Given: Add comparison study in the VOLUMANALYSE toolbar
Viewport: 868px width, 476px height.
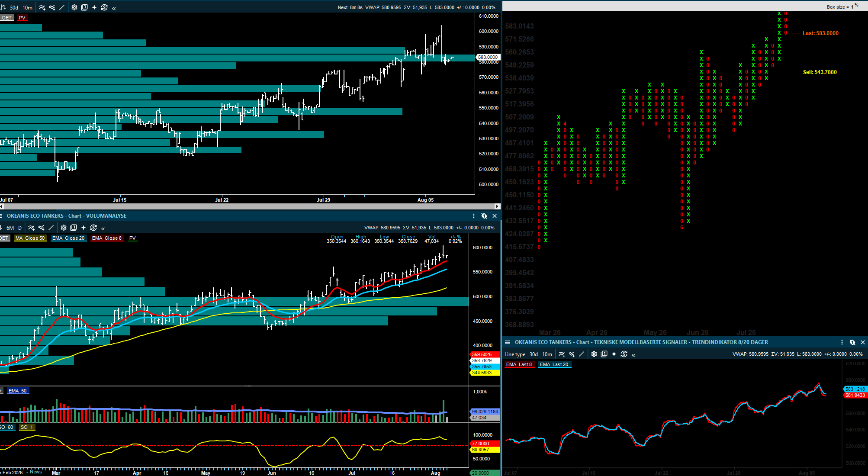Looking at the screenshot, I should click(41, 228).
